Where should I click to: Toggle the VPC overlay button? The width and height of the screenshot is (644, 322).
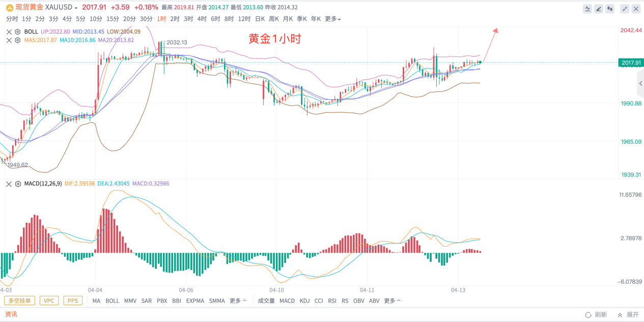click(49, 301)
